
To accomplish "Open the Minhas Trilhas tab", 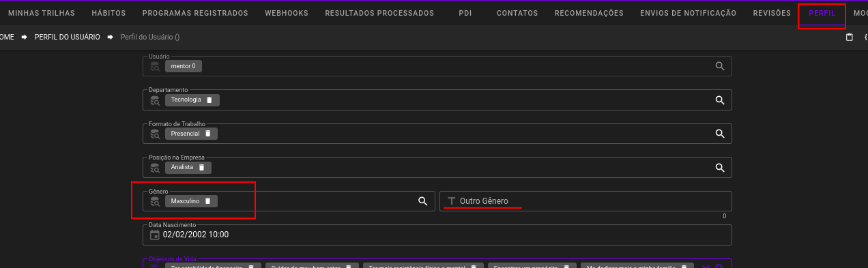I will [x=41, y=13].
